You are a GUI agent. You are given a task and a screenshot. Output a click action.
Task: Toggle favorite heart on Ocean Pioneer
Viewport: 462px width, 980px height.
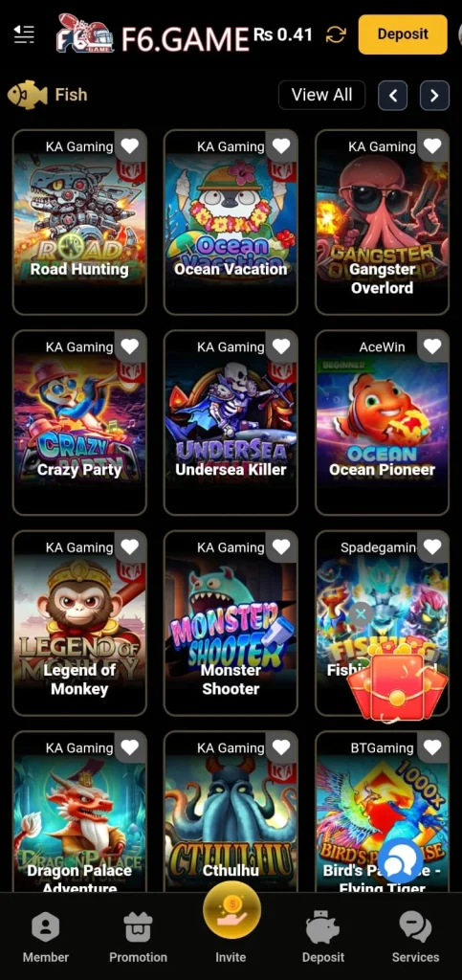point(432,346)
